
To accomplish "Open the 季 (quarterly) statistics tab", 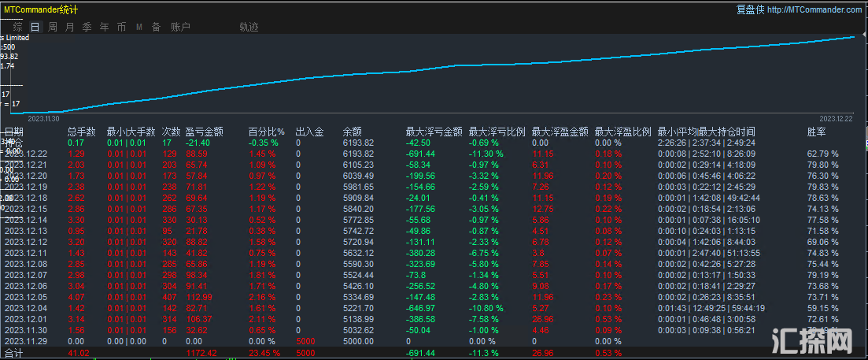I will click(87, 27).
